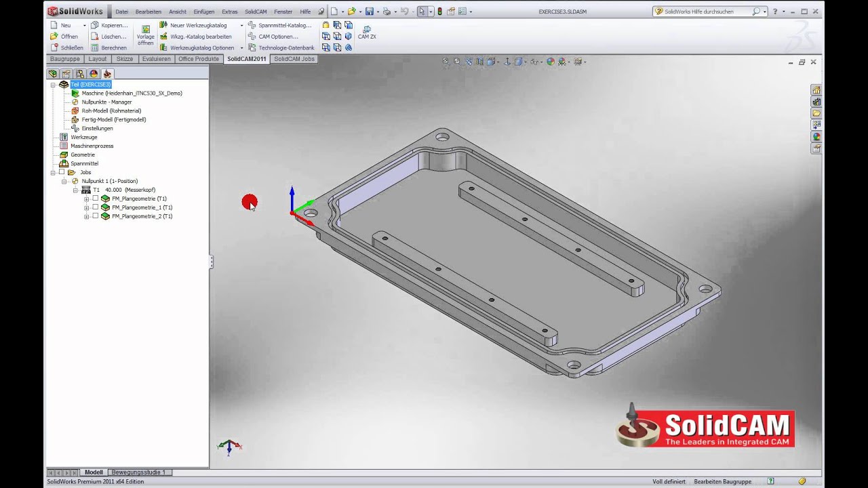Screen dimensions: 868x488
Task: Open the Appearances task pane icon
Action: pos(816,136)
